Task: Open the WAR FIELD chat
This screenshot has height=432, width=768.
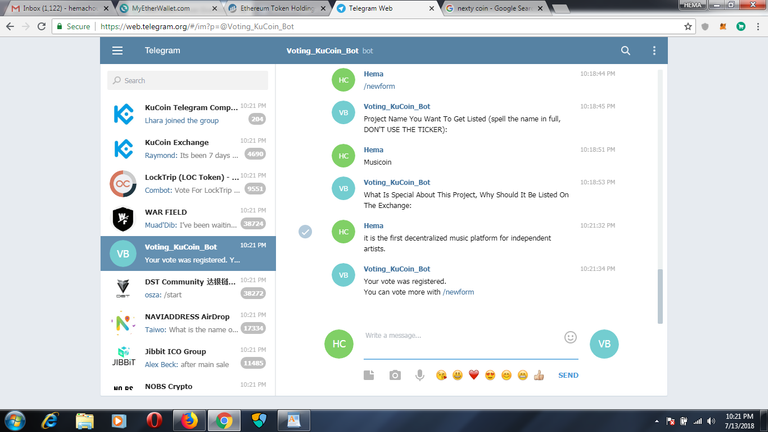Action: [188, 218]
